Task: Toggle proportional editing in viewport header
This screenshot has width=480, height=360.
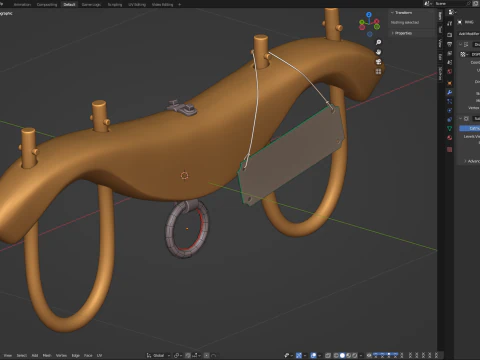Action: 207,355
